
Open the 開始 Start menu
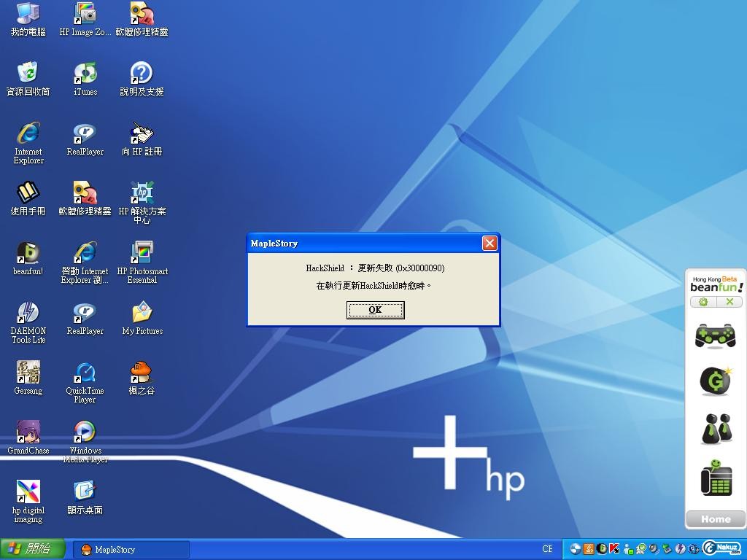[33, 549]
